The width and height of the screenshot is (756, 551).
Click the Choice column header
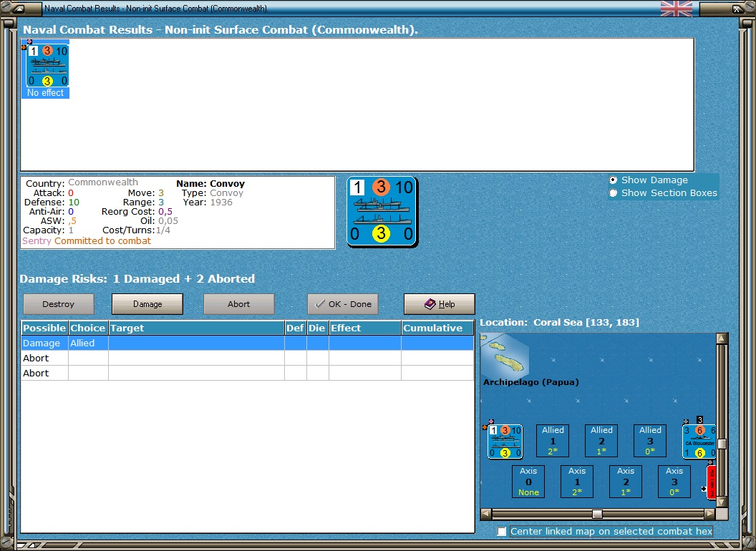(x=88, y=328)
